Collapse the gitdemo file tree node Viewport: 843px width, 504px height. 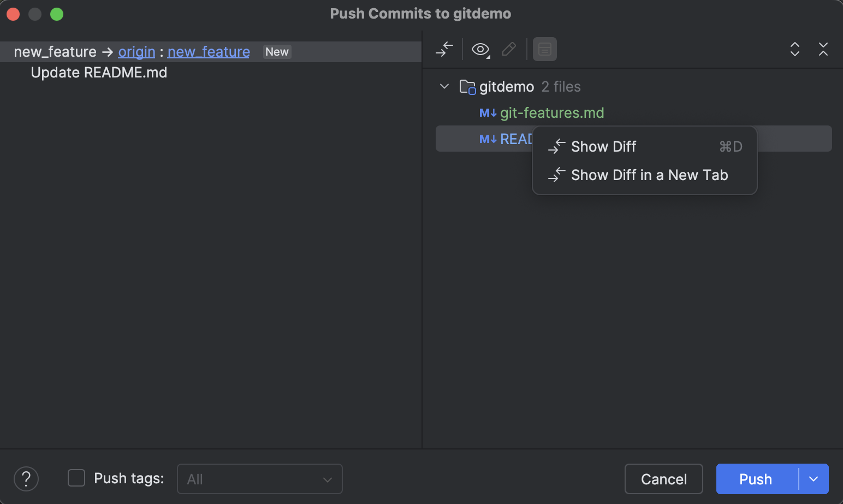[444, 86]
